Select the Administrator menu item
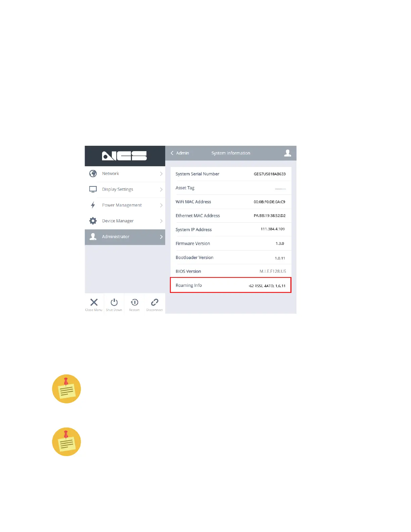Viewport: 411px width, 532px height. tap(125, 237)
